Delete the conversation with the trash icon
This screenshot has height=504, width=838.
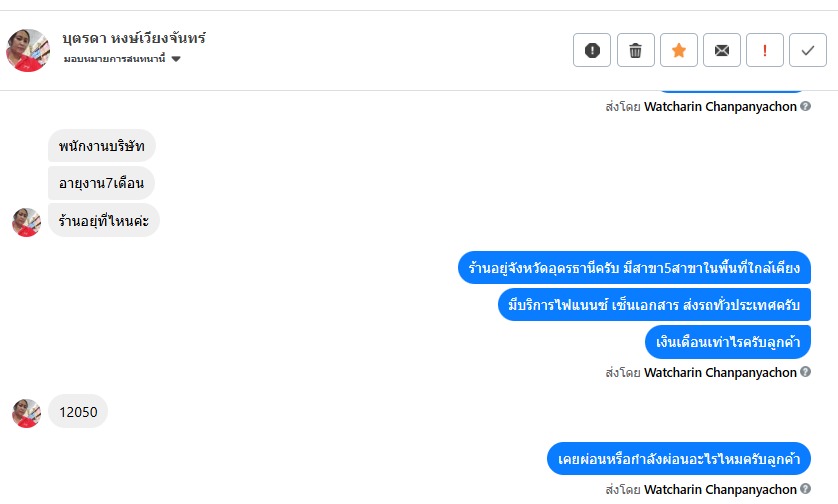(x=635, y=50)
